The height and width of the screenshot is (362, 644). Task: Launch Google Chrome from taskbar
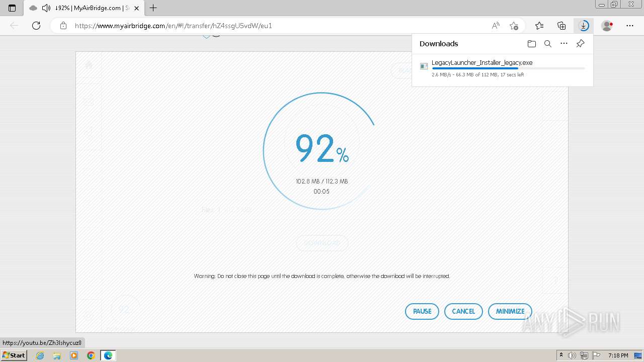[x=91, y=355]
